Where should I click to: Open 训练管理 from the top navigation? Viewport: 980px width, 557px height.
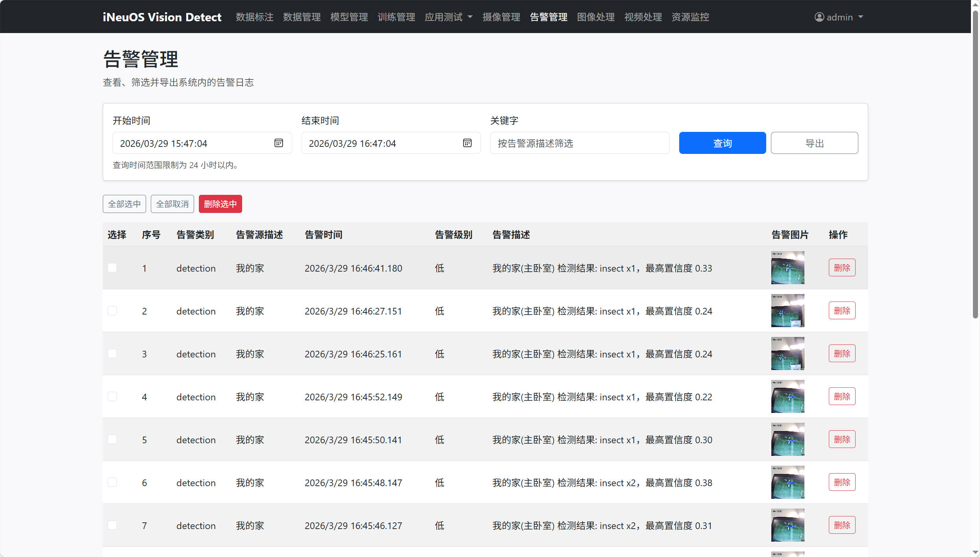point(396,17)
